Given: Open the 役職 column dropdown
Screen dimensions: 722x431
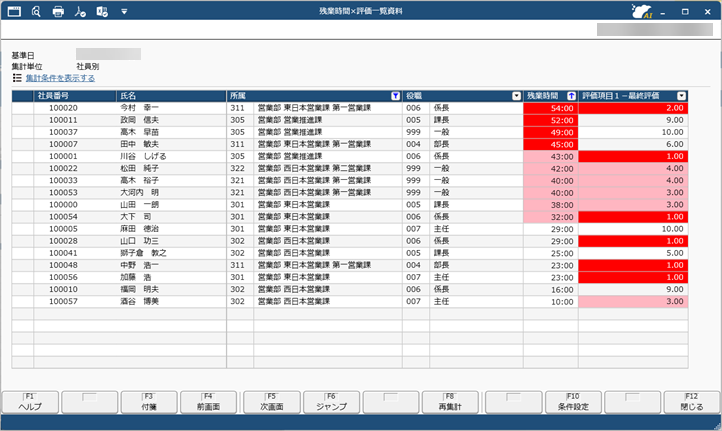Looking at the screenshot, I should [x=516, y=96].
